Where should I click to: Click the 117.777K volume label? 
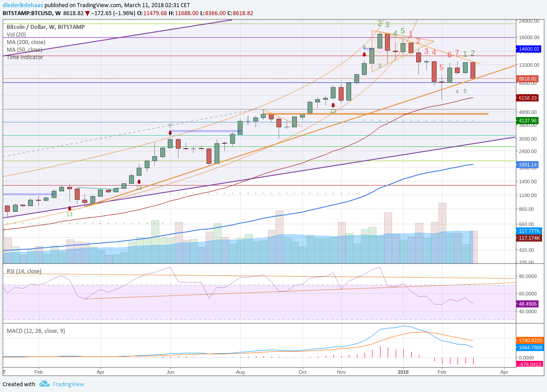(x=528, y=231)
